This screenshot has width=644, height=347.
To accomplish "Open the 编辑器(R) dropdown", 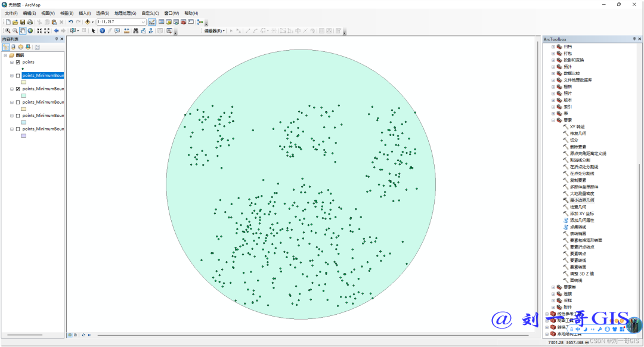I will click(x=215, y=31).
